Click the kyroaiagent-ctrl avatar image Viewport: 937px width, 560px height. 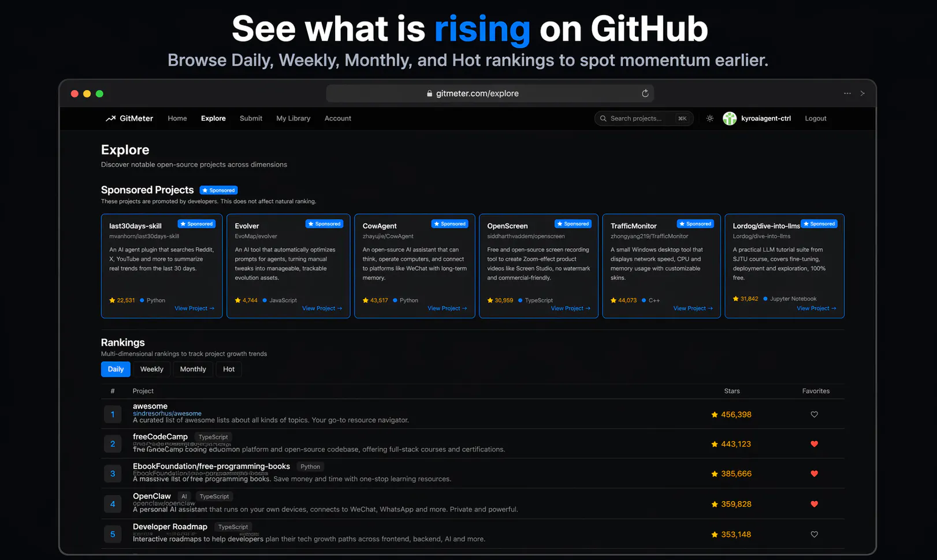730,118
